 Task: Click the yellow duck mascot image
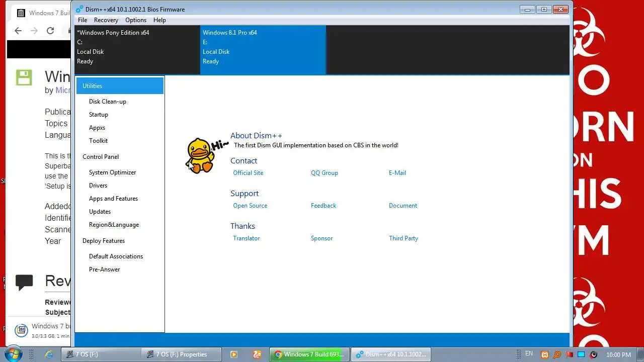[201, 155]
